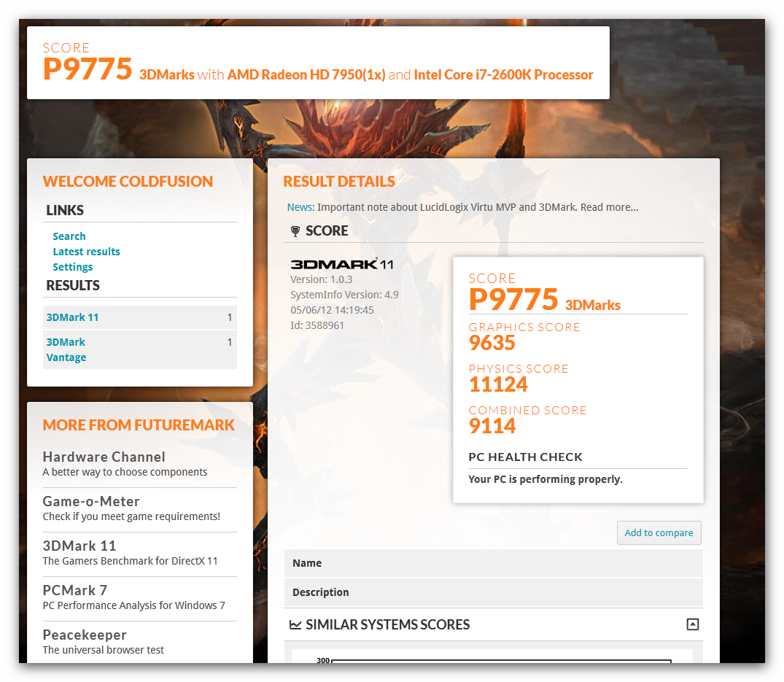784x682 pixels.
Task: Click the Id: 3588961 text
Action: pos(317,325)
